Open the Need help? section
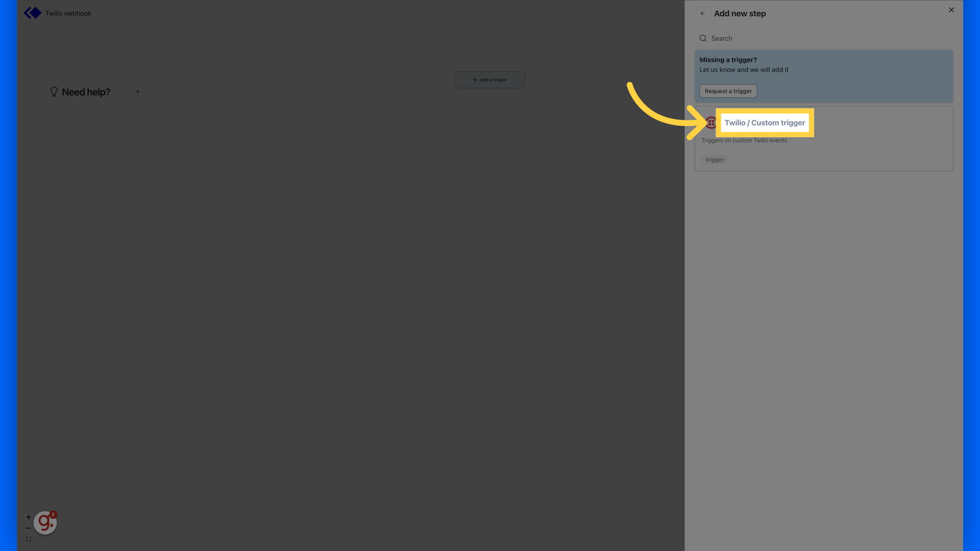The width and height of the screenshot is (980, 551). (86, 92)
